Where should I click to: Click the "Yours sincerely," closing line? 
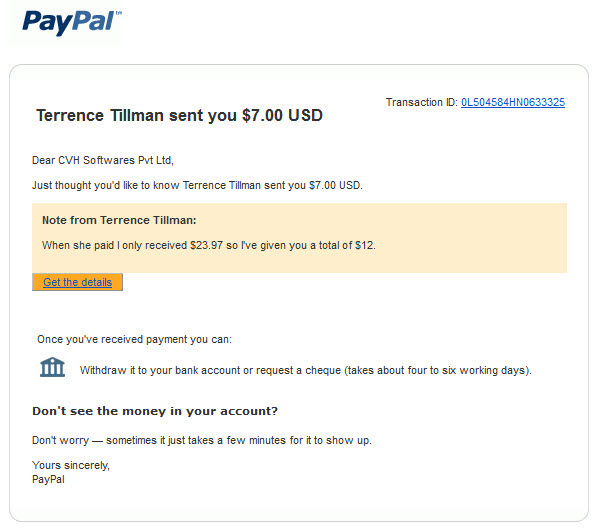click(71, 465)
